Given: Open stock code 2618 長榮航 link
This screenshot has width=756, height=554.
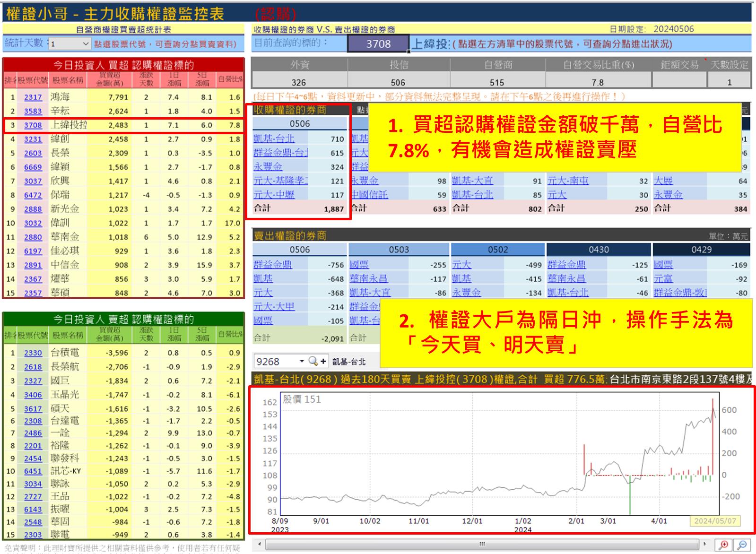Looking at the screenshot, I should (x=33, y=367).
